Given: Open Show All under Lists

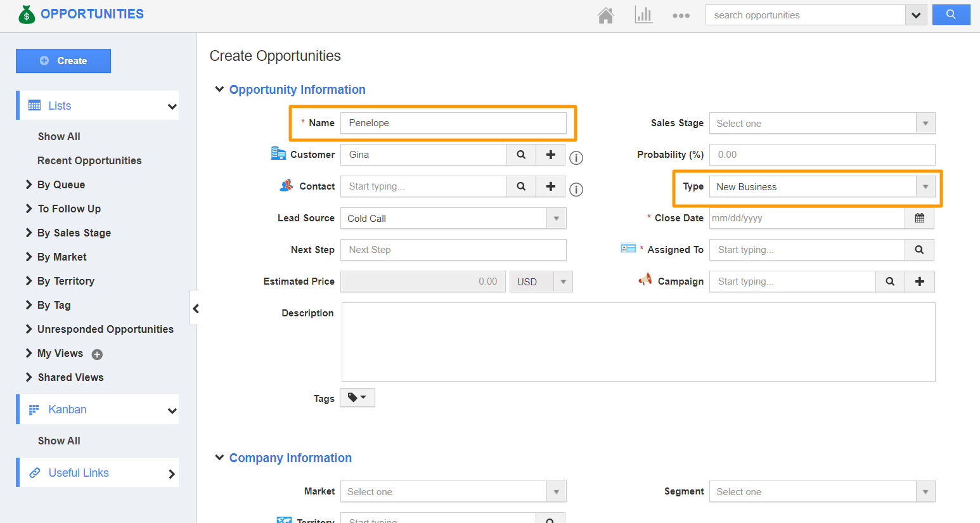Looking at the screenshot, I should 59,136.
